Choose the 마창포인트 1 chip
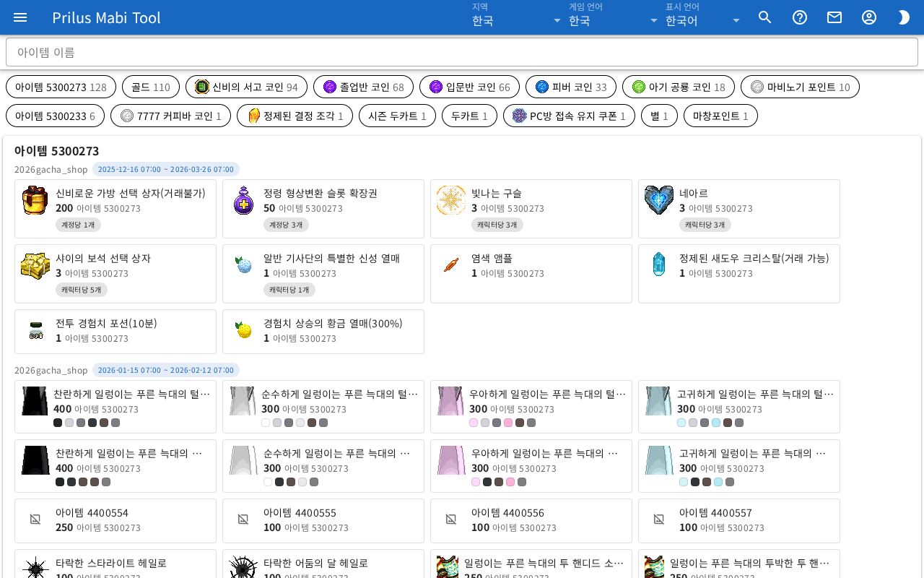The width and height of the screenshot is (924, 578). coord(720,116)
